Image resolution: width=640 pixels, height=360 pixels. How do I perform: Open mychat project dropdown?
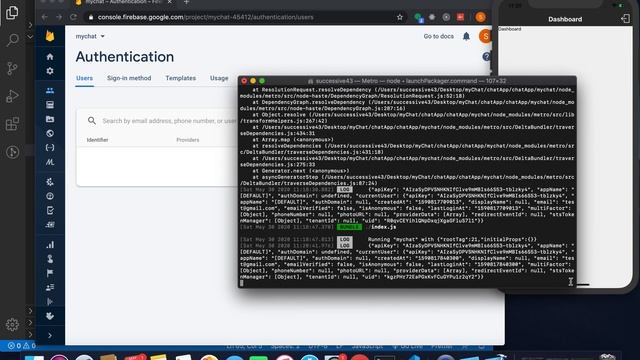(90, 36)
